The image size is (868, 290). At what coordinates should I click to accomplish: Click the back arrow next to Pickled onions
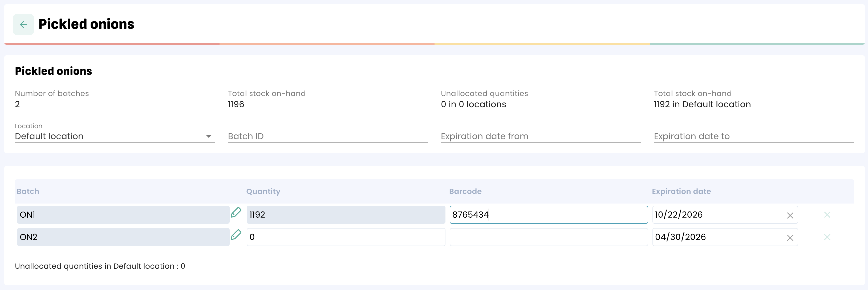pyautogui.click(x=23, y=24)
